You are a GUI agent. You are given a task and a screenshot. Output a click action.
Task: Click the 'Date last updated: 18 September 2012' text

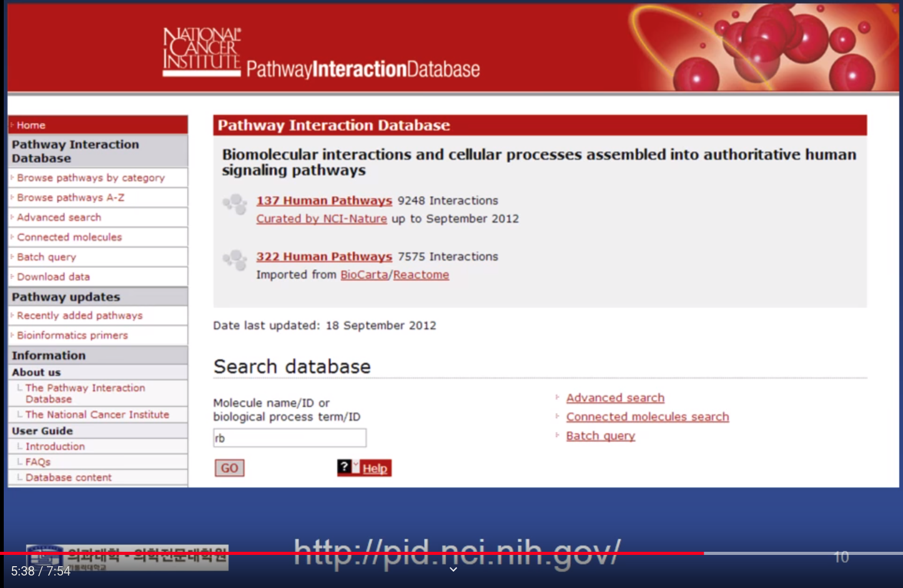click(x=325, y=325)
